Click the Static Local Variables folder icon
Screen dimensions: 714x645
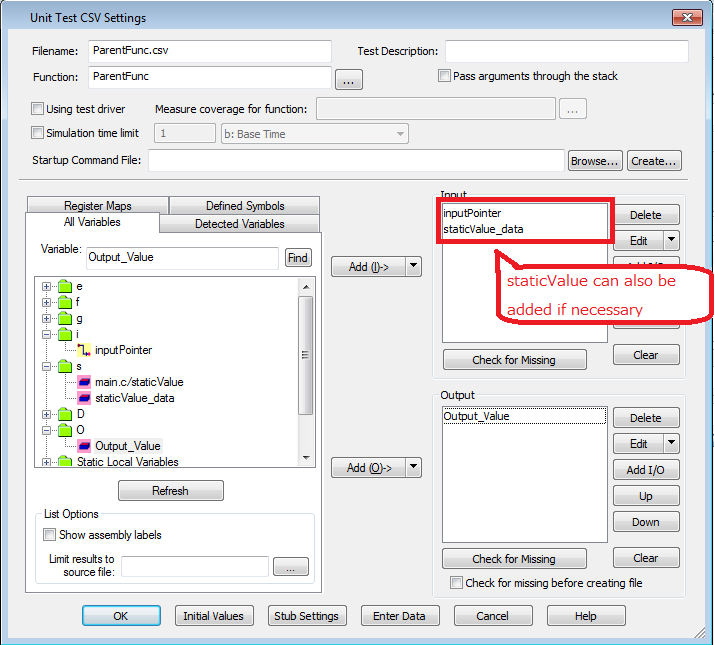[66, 462]
